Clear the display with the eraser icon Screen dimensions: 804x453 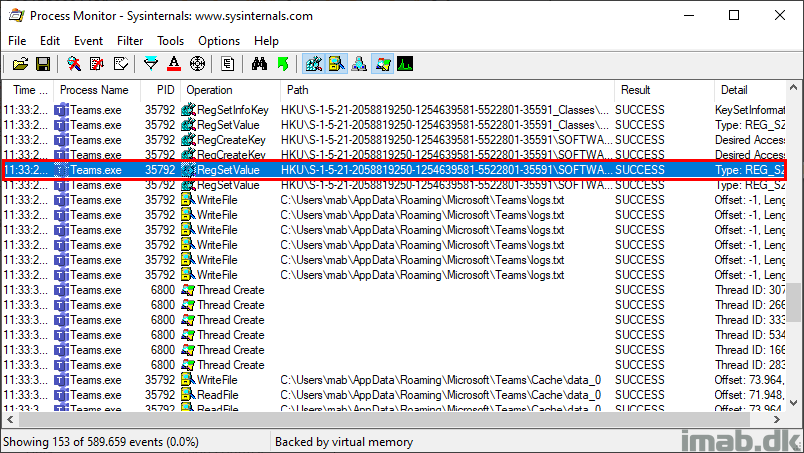pyautogui.click(x=120, y=64)
